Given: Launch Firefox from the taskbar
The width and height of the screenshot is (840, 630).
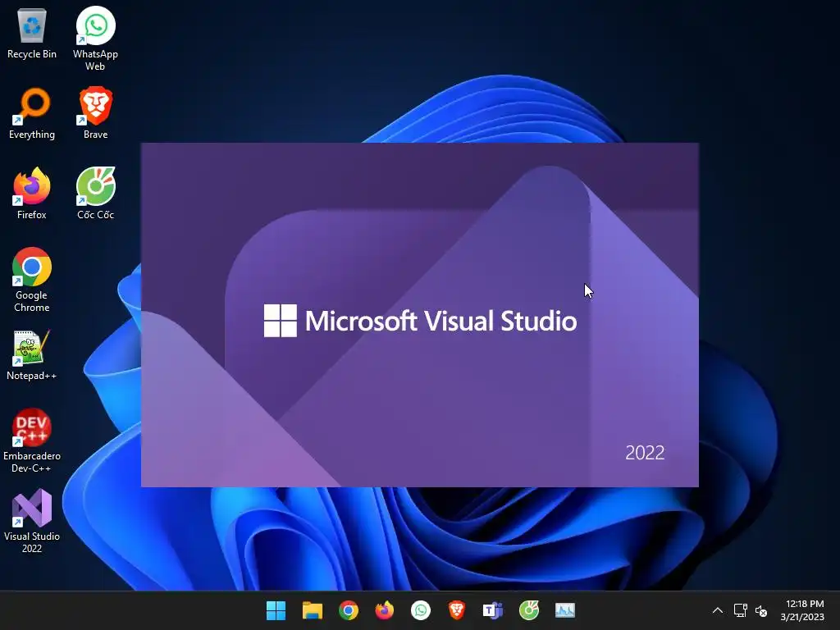Looking at the screenshot, I should (384, 610).
